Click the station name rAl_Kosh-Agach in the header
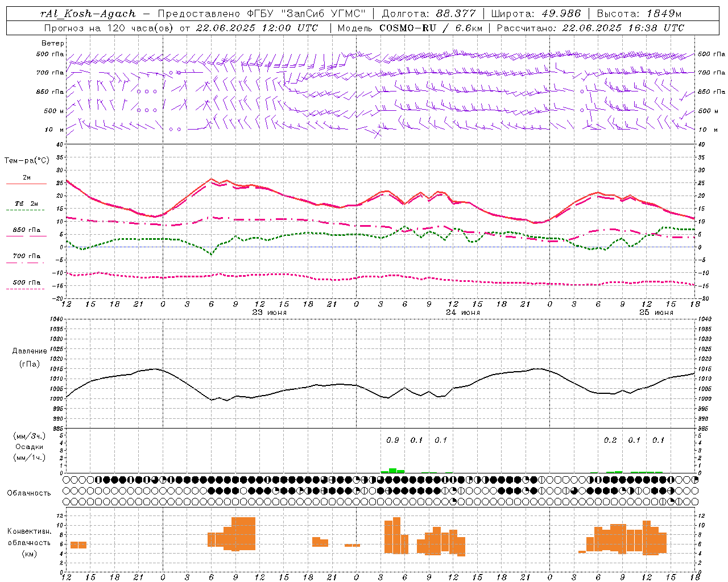This screenshot has width=728, height=582. [88, 14]
